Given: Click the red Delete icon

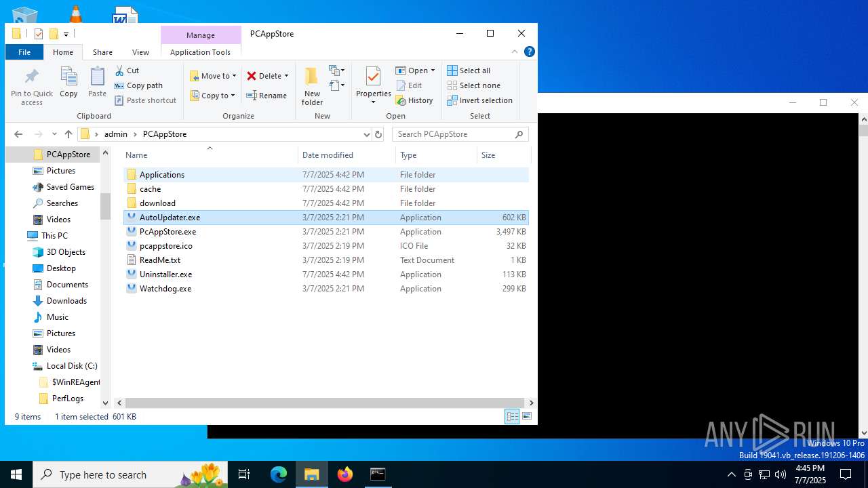Looking at the screenshot, I should (252, 76).
